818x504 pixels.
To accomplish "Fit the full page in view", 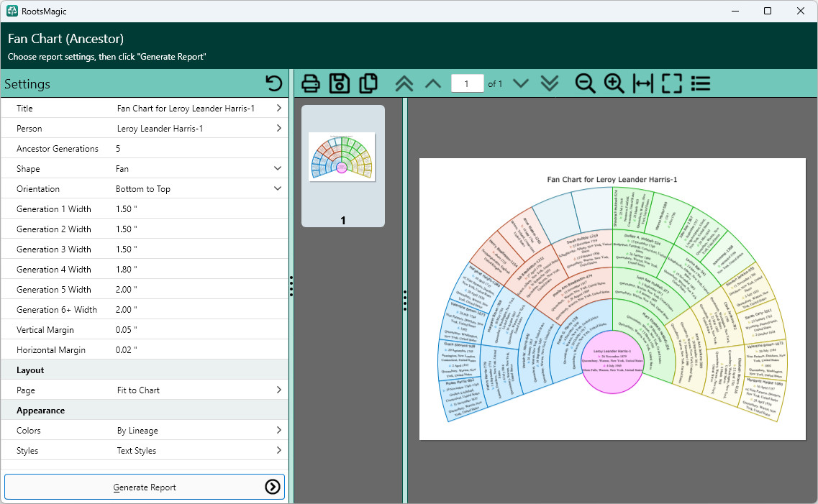I will (671, 83).
